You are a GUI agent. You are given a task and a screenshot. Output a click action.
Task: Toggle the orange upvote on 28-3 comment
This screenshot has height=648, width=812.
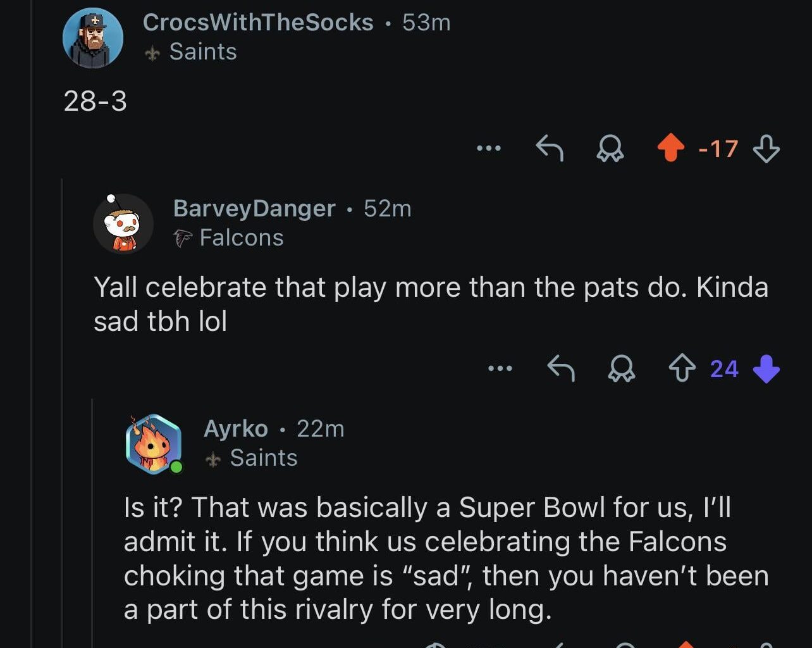[670, 149]
